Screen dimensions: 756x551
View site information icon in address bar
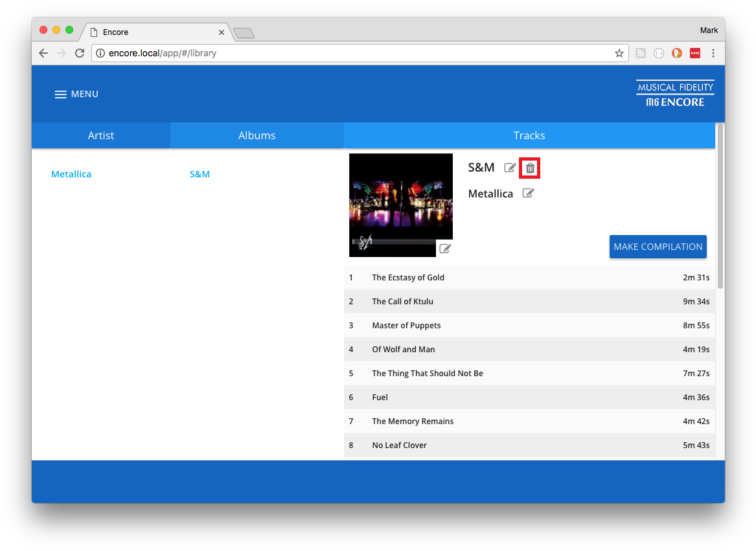tap(100, 53)
